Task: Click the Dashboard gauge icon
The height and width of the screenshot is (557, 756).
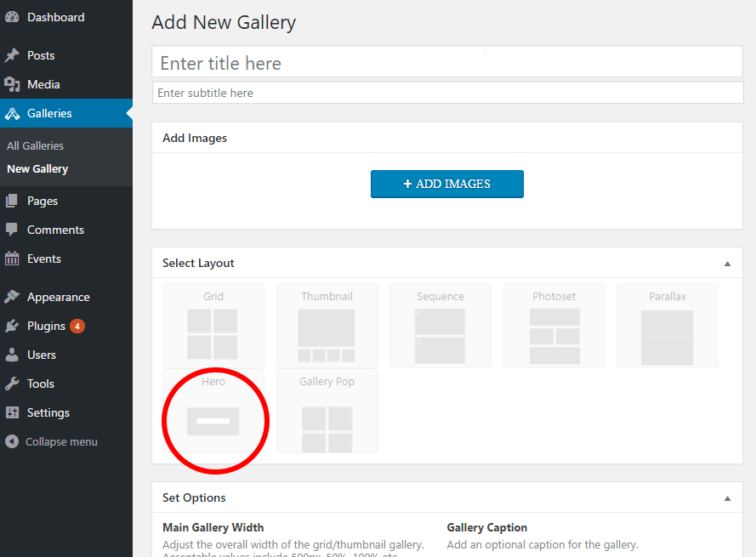Action: click(x=12, y=17)
